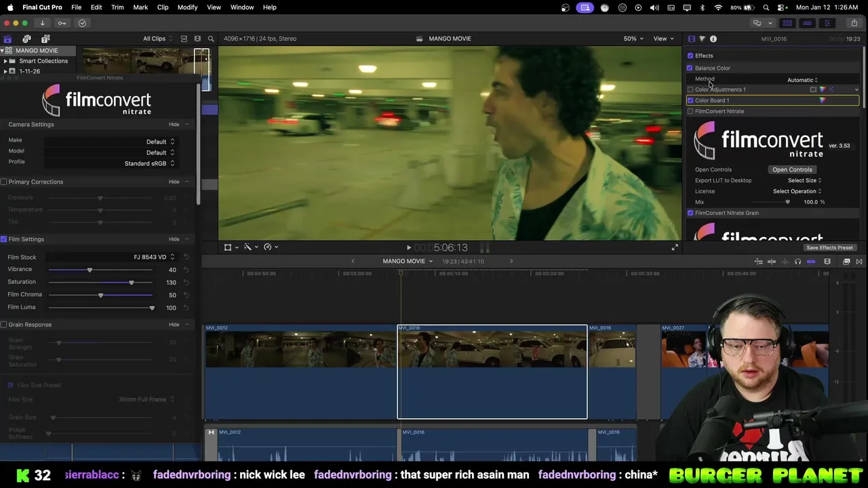Hide the Film Settings section

[174, 239]
